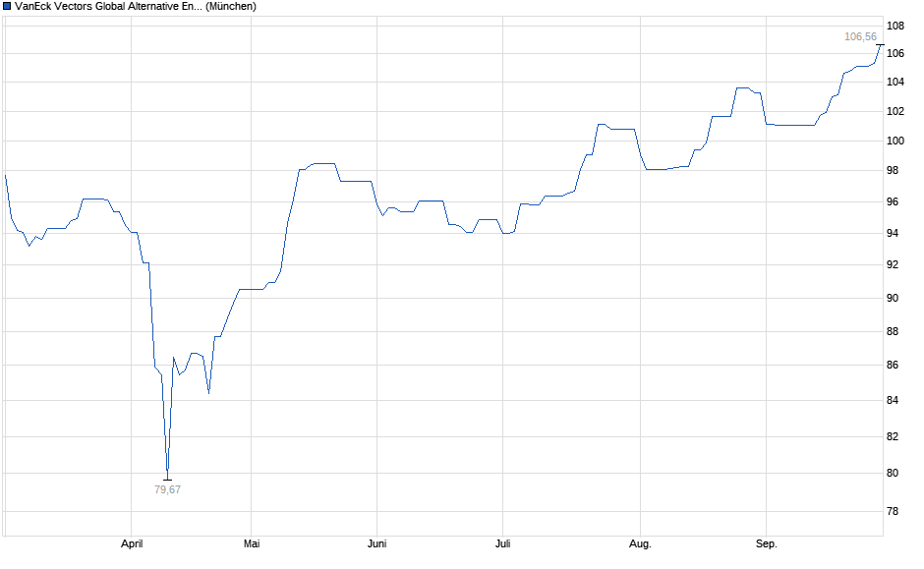Click the 94 value on y-axis
The height and width of the screenshot is (569, 924).
[893, 233]
